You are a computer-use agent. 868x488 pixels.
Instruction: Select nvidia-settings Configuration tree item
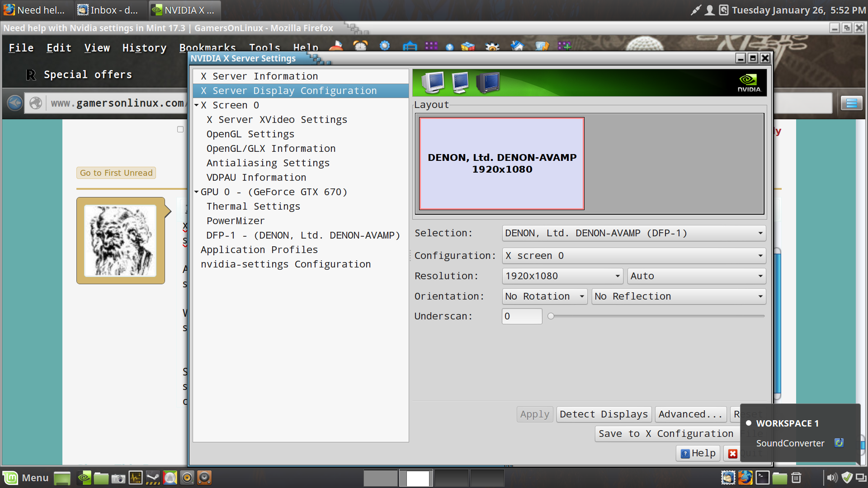coord(301,264)
